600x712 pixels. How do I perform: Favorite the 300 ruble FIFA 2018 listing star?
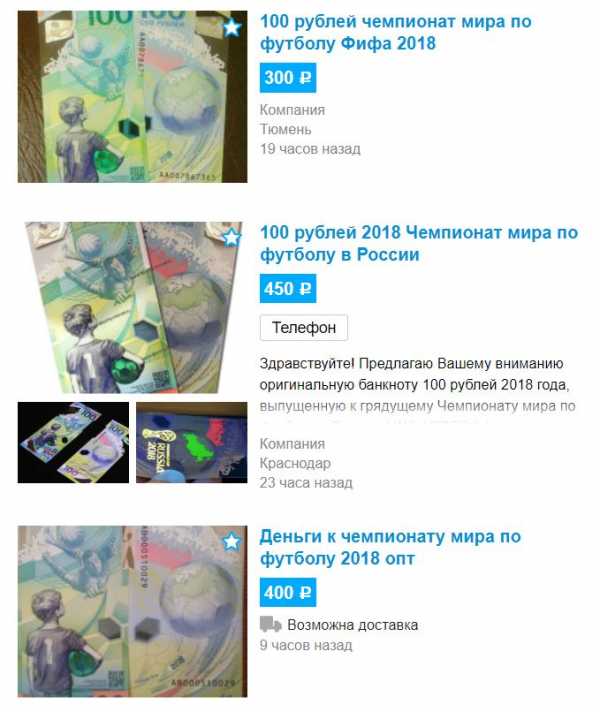(232, 28)
